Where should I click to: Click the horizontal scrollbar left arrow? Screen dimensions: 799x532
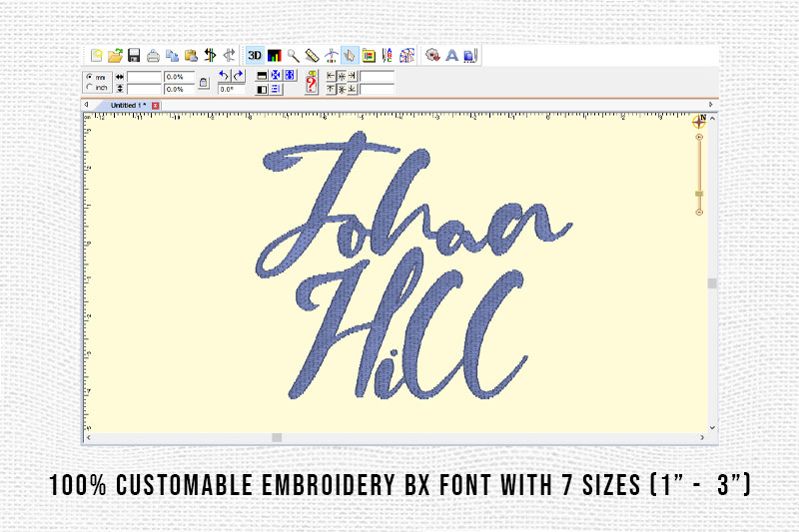click(89, 437)
